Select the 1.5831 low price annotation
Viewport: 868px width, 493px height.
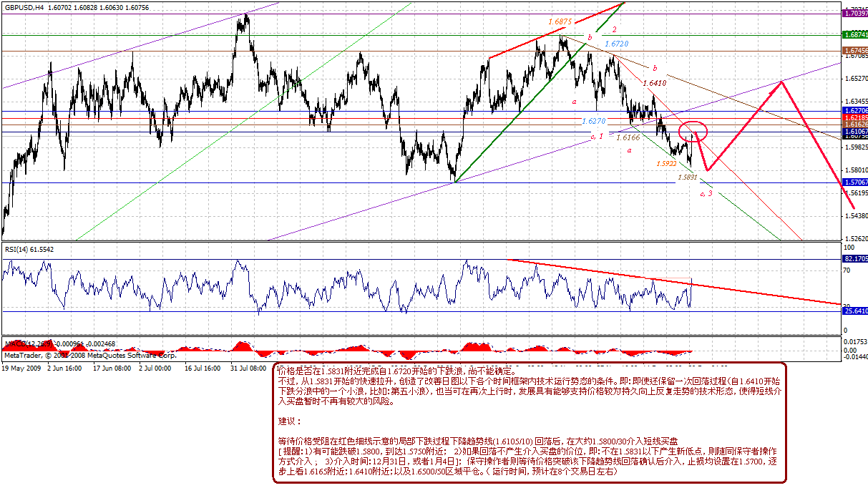pyautogui.click(x=688, y=177)
